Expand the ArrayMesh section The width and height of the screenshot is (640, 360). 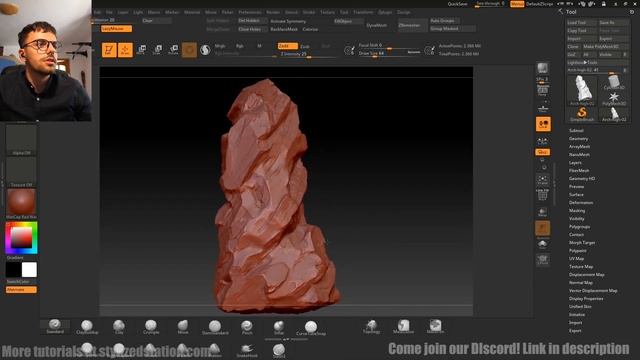[580, 147]
